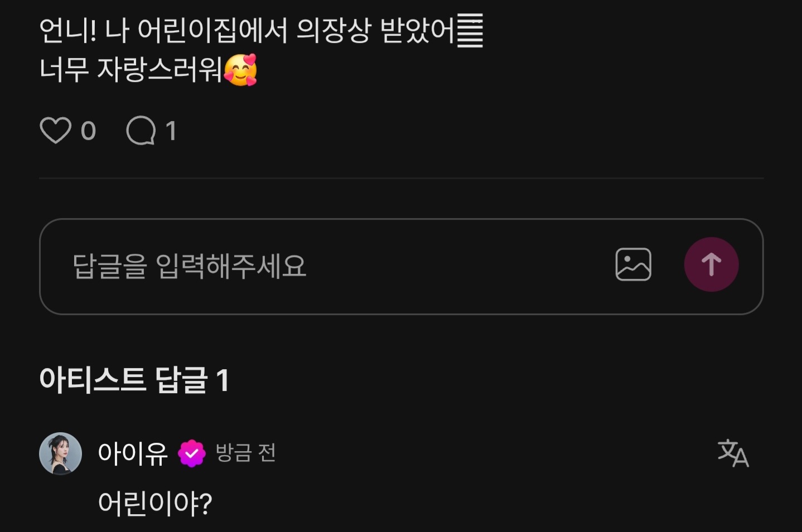Select the reply text 어린이야?
This screenshot has height=532, width=802.
pyautogui.click(x=154, y=503)
